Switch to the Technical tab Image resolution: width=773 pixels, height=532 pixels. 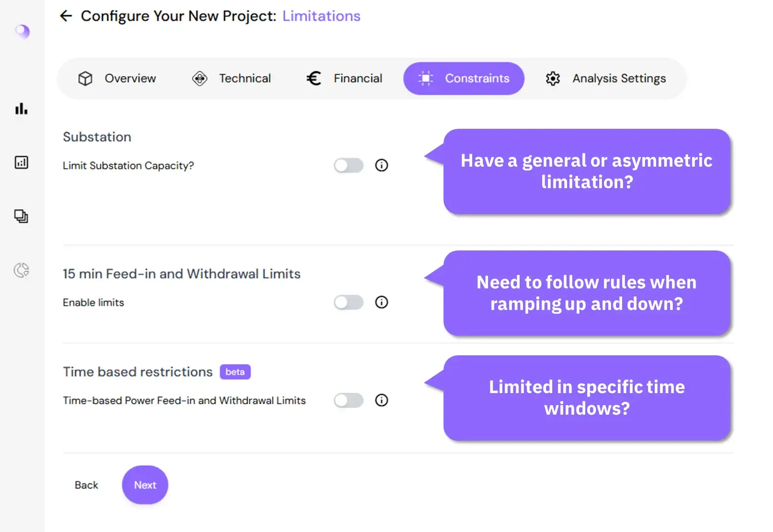tap(231, 79)
